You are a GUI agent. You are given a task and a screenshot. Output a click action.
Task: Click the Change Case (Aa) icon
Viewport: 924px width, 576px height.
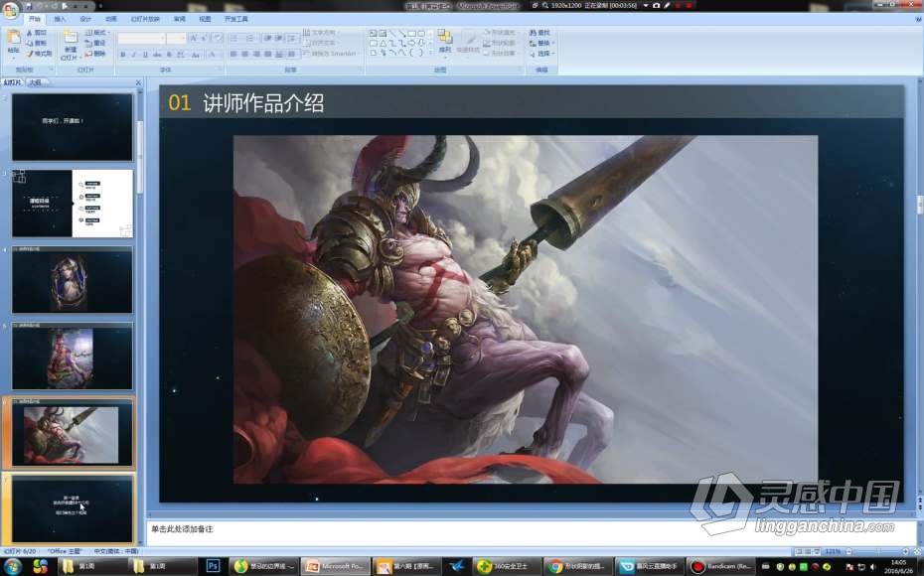point(196,55)
